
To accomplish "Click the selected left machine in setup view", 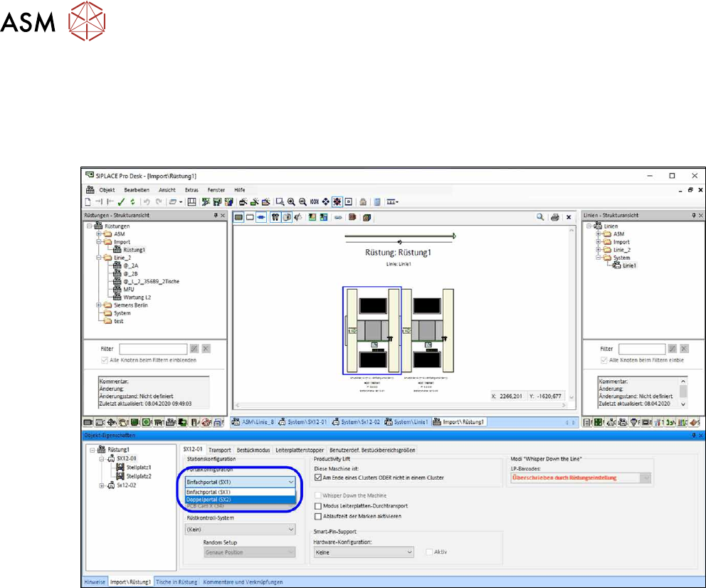I will tap(372, 330).
